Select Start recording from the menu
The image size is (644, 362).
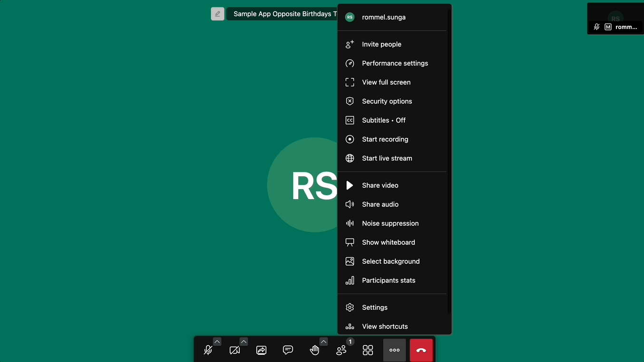[x=385, y=139]
